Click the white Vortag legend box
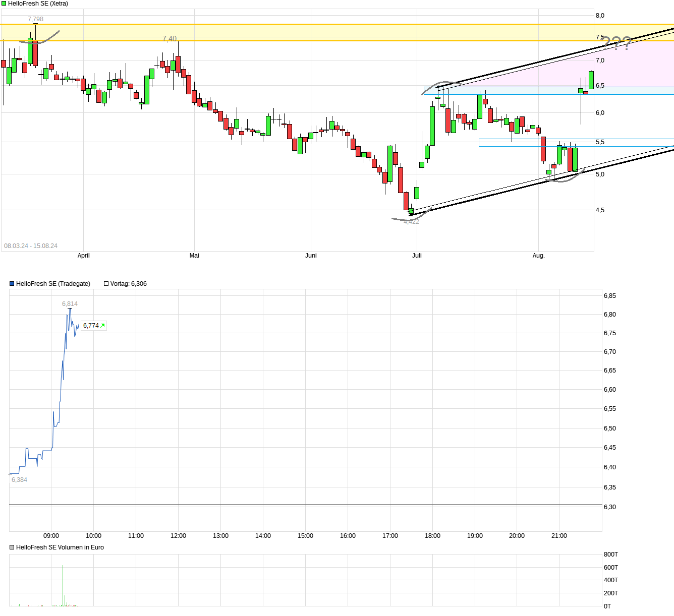Image resolution: width=674 pixels, height=616 pixels. tap(106, 284)
